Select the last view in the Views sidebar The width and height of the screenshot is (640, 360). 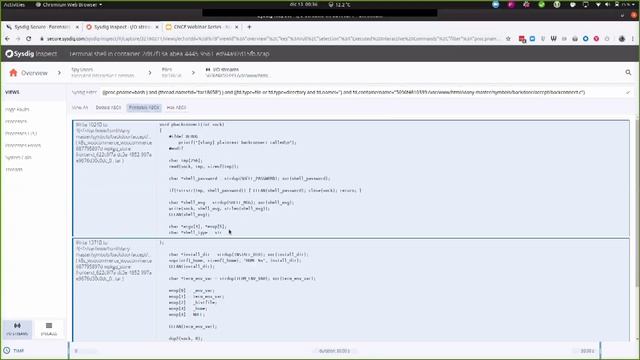pyautogui.click(x=14, y=169)
